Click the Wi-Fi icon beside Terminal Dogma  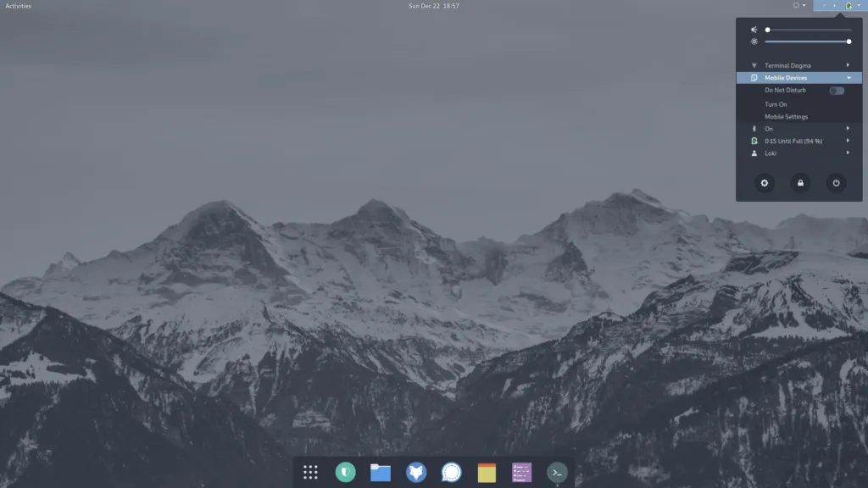pos(754,65)
